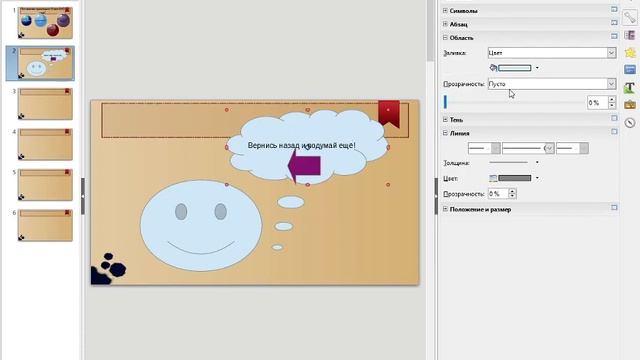The image size is (640, 360).
Task: Select the purple left arrow shape
Action: pos(304,166)
